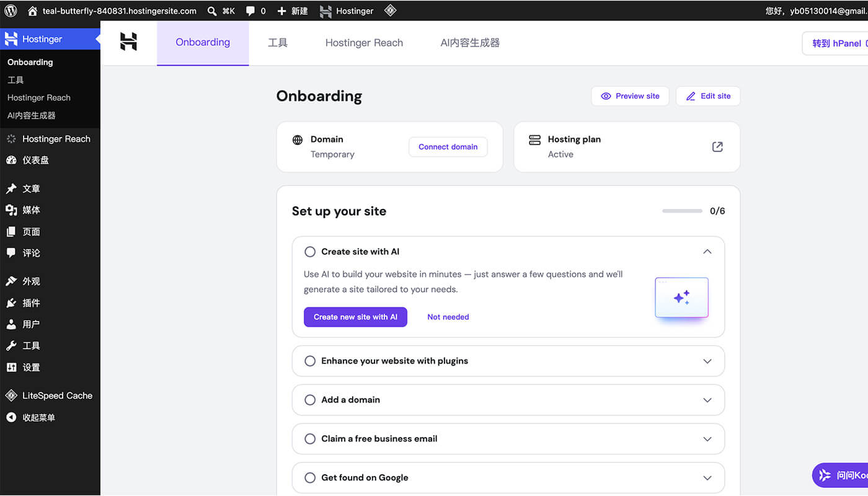The width and height of the screenshot is (868, 496).
Task: Tick the Add a domain circle
Action: [x=310, y=400]
